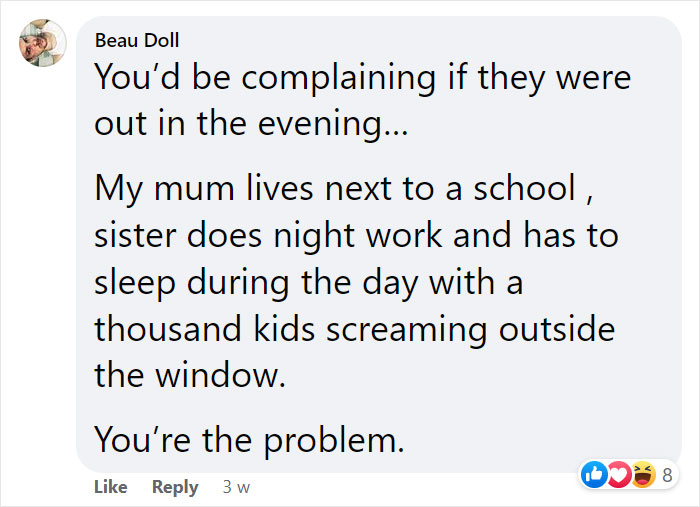Viewport: 700px width, 507px height.
Task: Click the line "sleep during the day with a"
Action: pyautogui.click(x=309, y=281)
